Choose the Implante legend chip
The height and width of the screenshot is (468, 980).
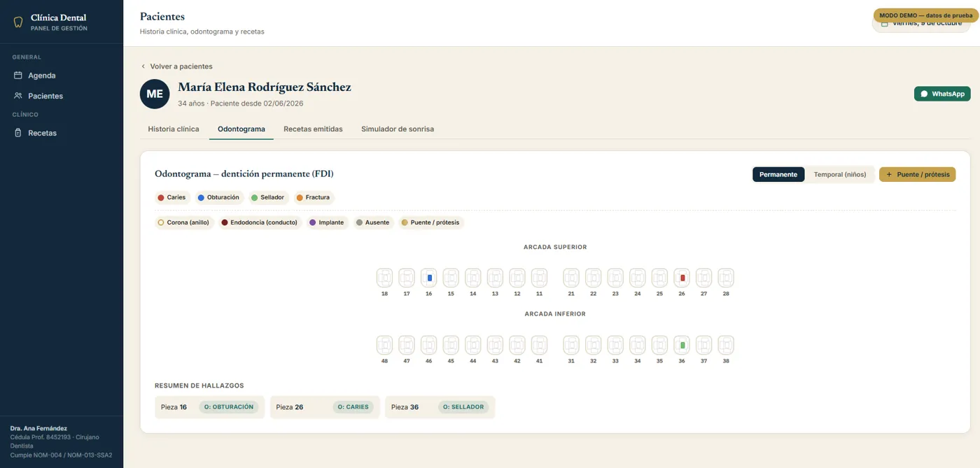point(327,222)
